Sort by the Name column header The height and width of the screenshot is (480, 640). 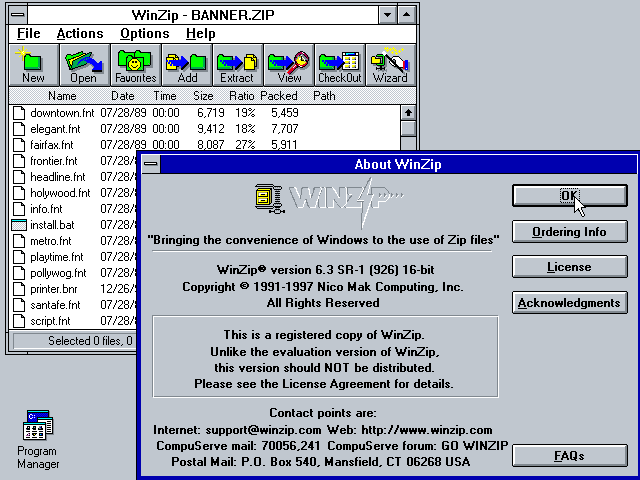[x=62, y=96]
